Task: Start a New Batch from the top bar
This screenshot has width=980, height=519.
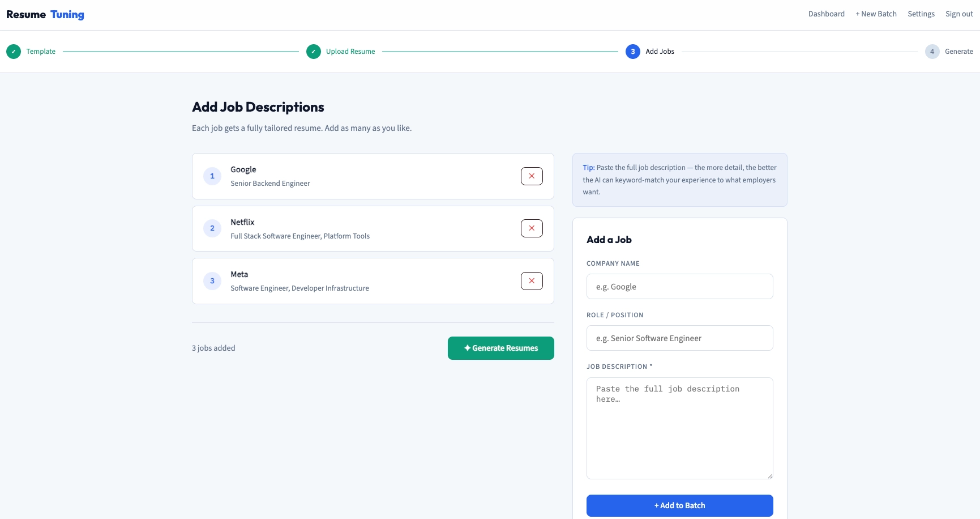Action: 876,14
